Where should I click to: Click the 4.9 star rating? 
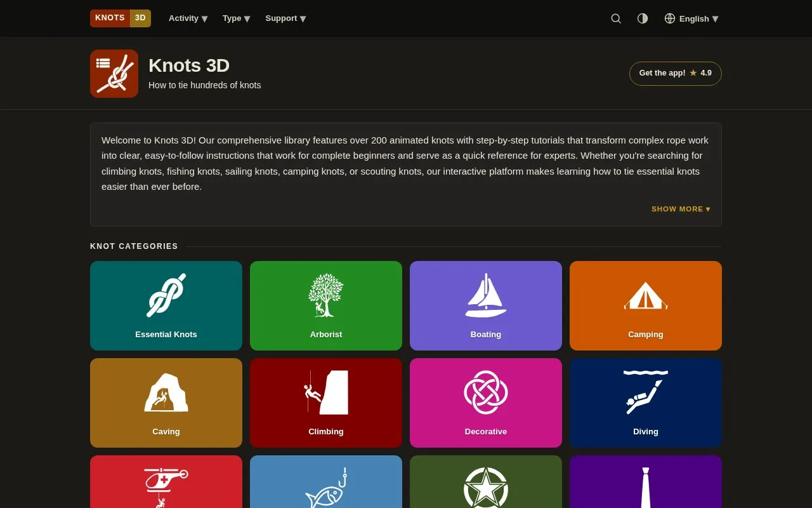700,73
